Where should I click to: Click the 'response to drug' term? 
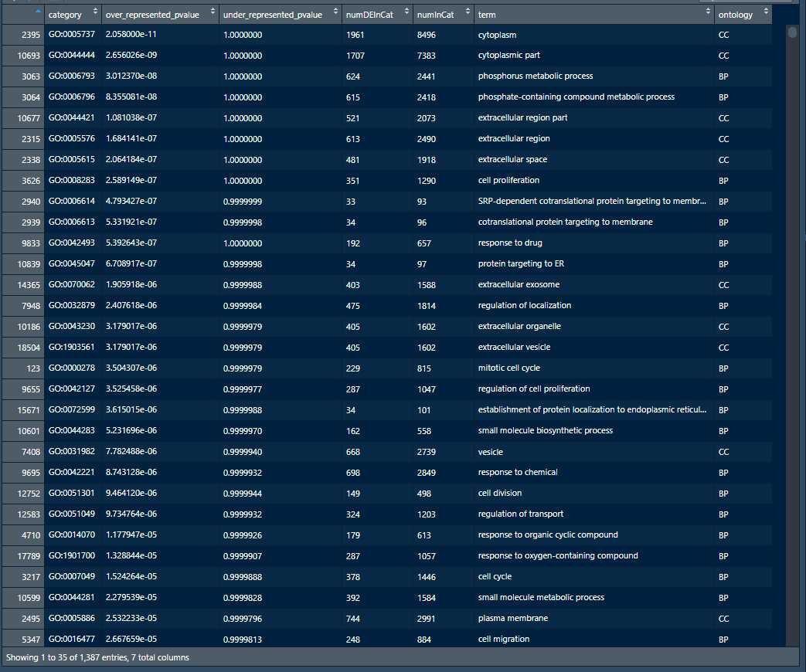click(509, 243)
